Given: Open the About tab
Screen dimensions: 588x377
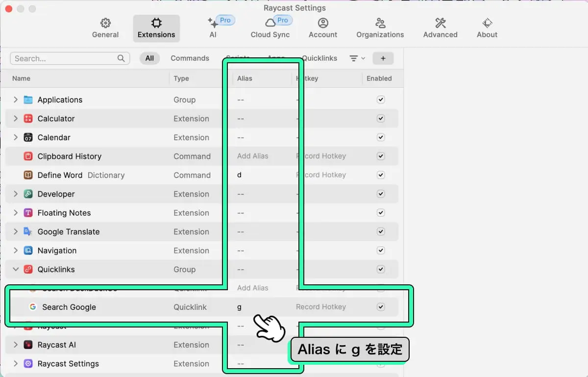Looking at the screenshot, I should click(x=487, y=28).
